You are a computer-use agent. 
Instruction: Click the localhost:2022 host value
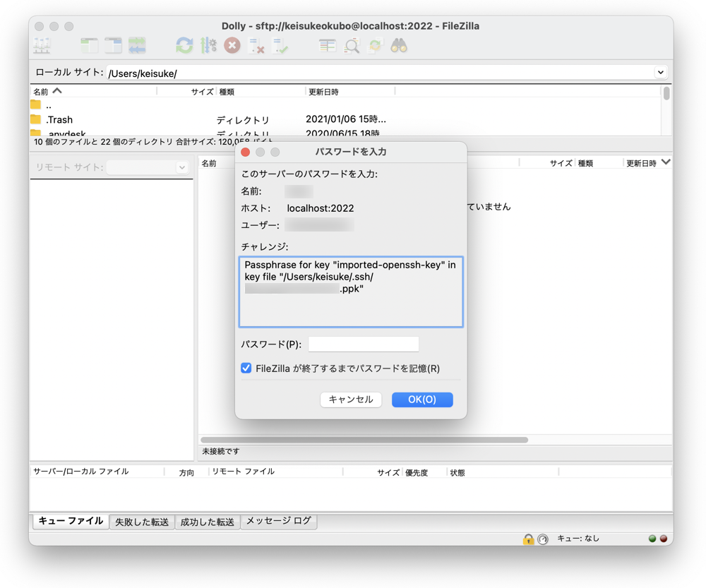pyautogui.click(x=321, y=208)
